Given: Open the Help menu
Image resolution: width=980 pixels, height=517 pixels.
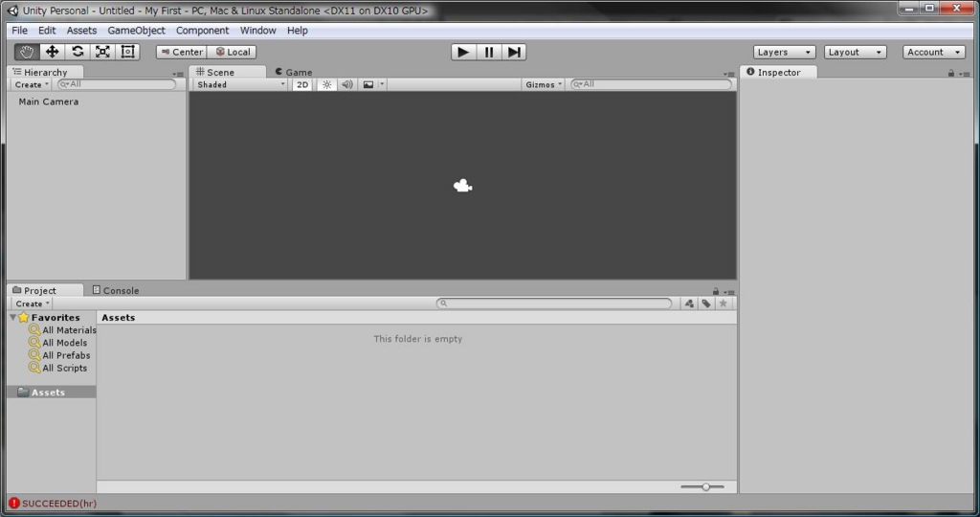Looking at the screenshot, I should click(297, 30).
